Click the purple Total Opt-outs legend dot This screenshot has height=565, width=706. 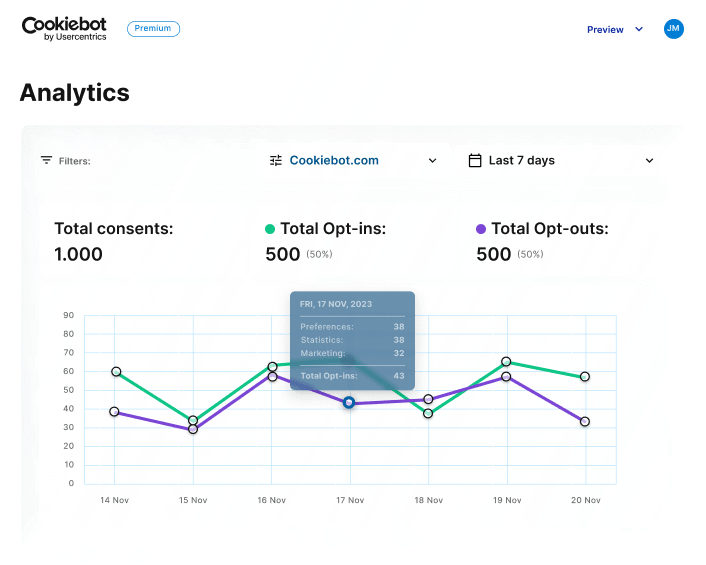(x=481, y=229)
